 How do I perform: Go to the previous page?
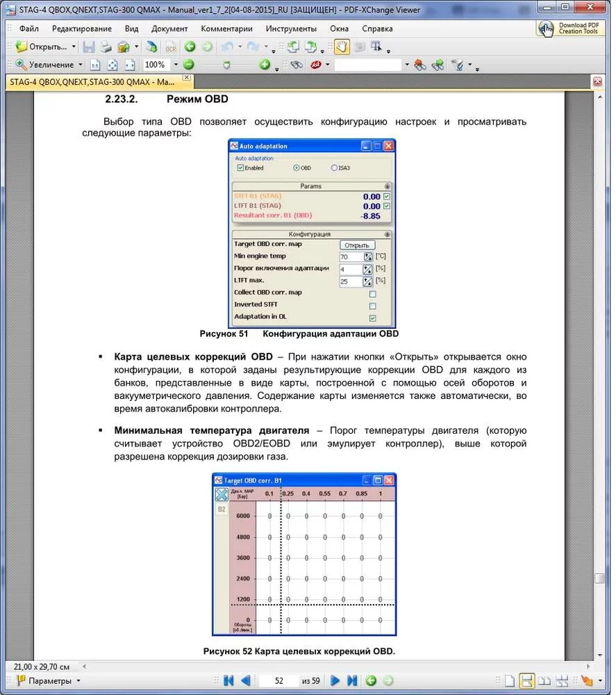pos(246,680)
